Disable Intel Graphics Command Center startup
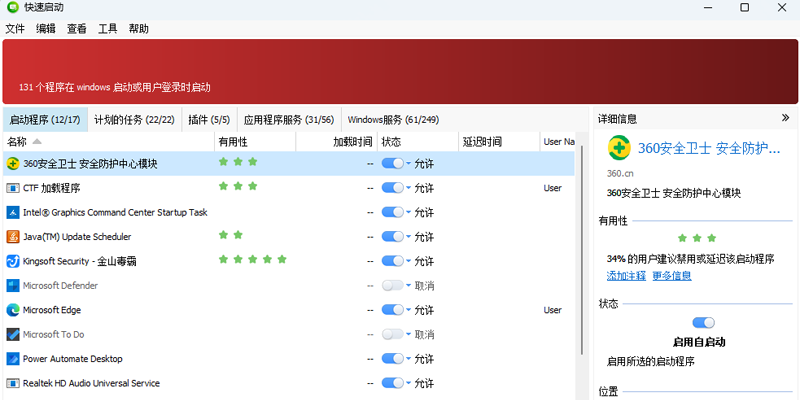This screenshot has height=400, width=800. tap(393, 212)
